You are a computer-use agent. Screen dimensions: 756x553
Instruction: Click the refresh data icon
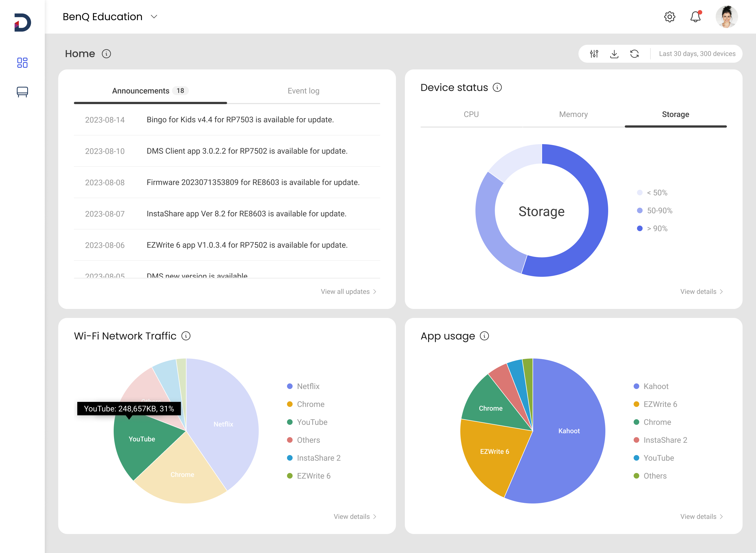tap(634, 54)
